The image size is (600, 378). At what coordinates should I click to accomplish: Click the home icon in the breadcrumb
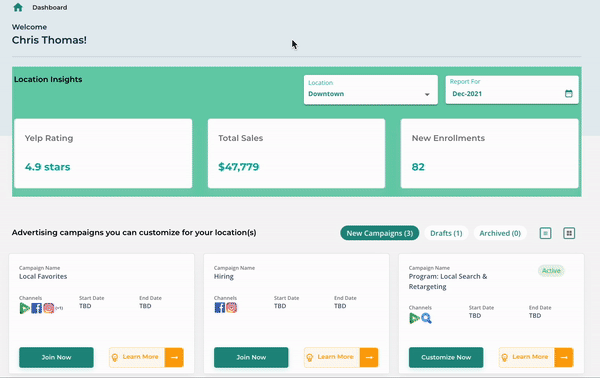[18, 7]
